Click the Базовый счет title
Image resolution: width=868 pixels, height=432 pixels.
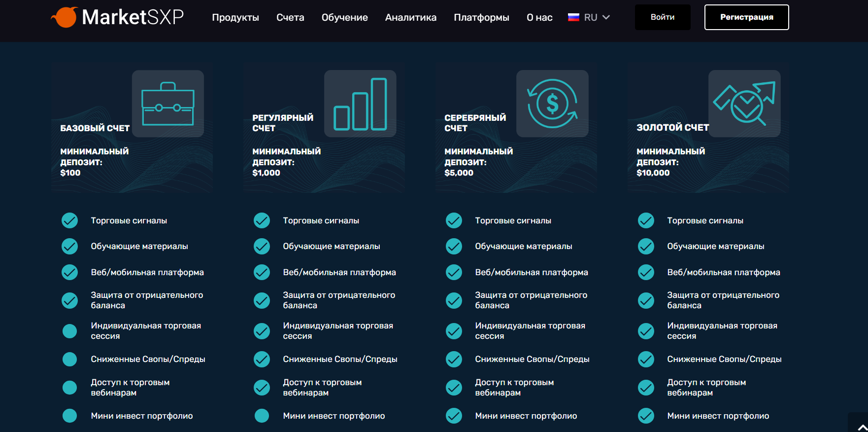95,128
